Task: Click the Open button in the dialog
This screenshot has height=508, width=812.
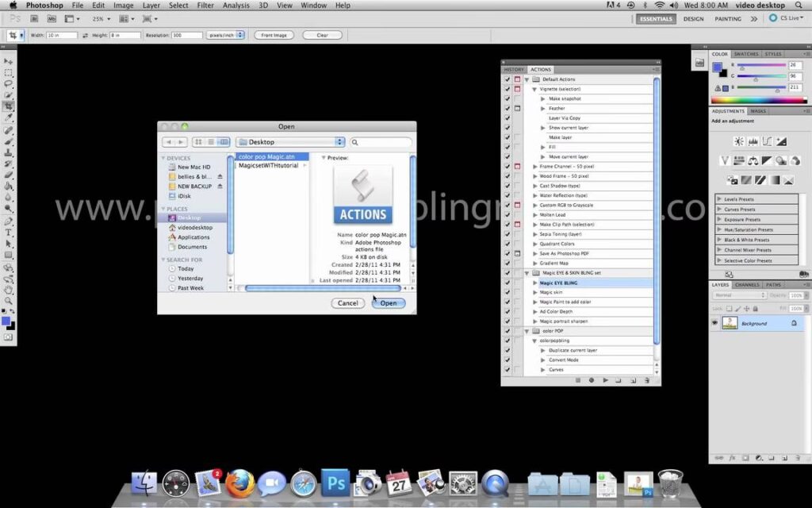Action: 389,303
